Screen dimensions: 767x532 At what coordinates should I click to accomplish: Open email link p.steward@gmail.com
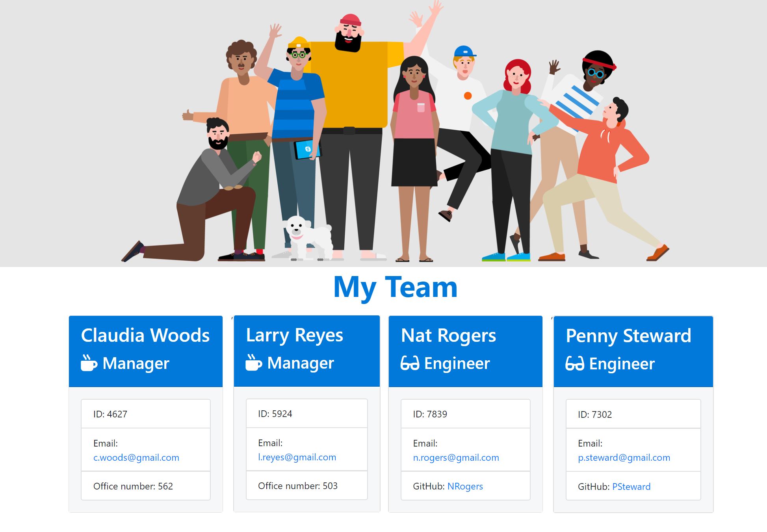coord(624,458)
